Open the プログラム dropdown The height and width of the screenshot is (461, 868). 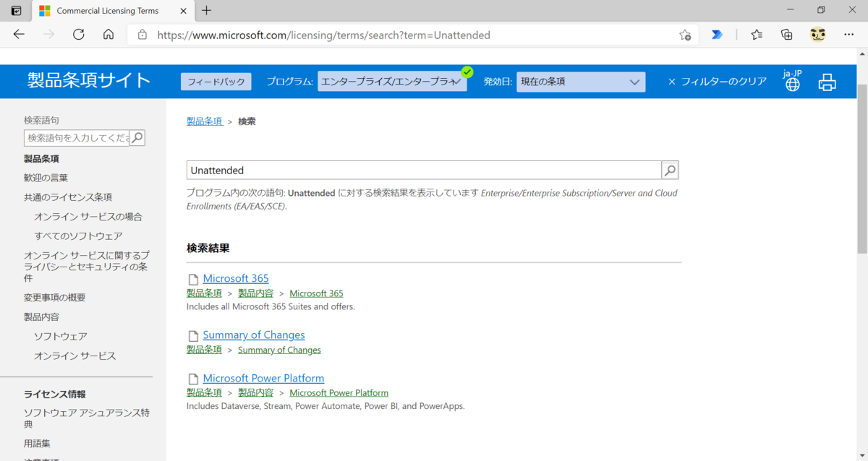(x=391, y=82)
